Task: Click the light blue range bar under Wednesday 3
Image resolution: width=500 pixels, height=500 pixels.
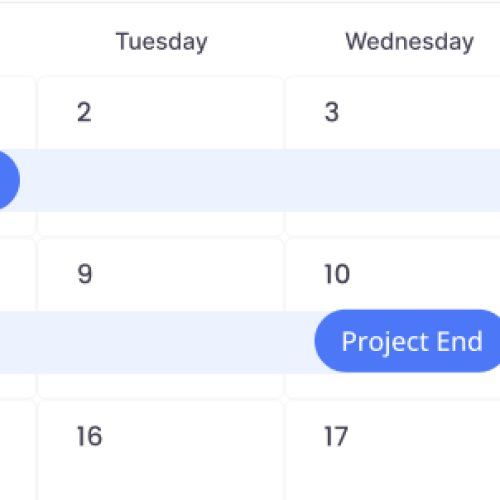Action: click(392, 180)
